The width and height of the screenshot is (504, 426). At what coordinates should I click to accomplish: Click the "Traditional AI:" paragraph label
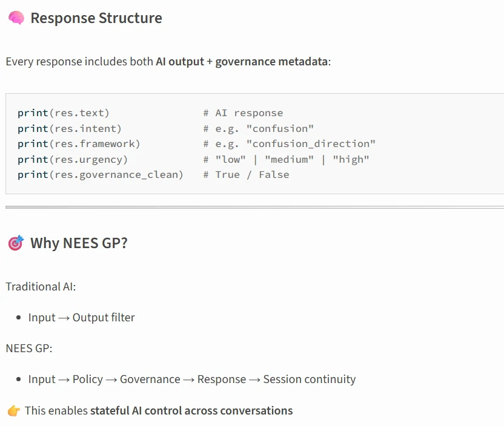(x=41, y=287)
